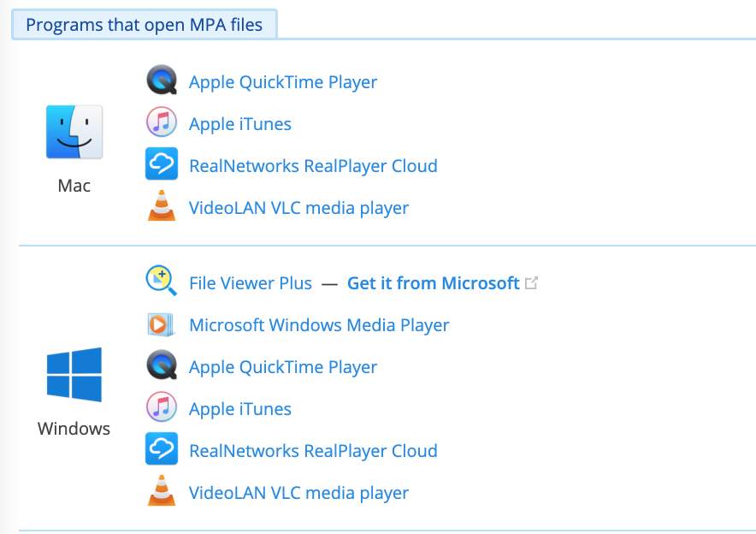Open RealNetworks RealPlayer Cloud link under Mac
The image size is (756, 534).
point(313,166)
